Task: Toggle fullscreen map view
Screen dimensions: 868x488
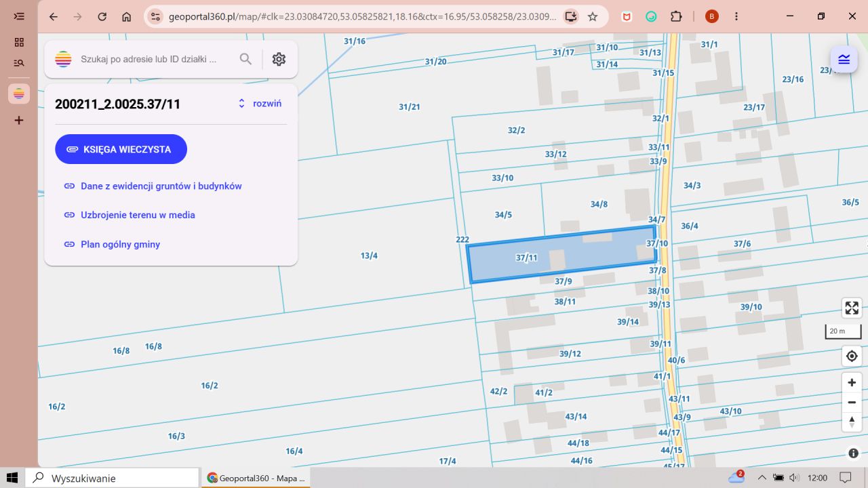Action: coord(852,308)
